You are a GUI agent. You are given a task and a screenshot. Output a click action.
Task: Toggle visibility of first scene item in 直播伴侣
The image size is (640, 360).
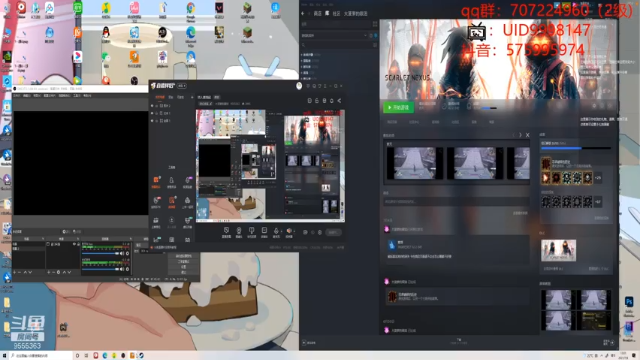tap(152, 106)
